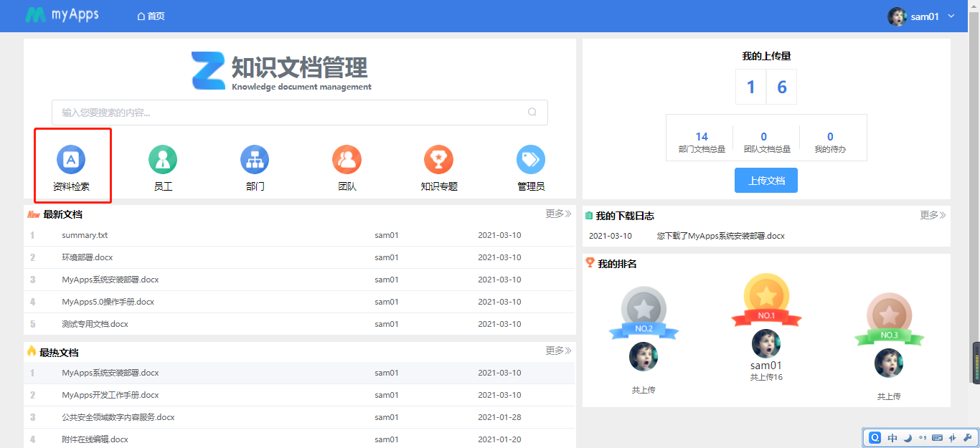
Task: Open summary.txt in 最新文档
Action: pos(85,235)
